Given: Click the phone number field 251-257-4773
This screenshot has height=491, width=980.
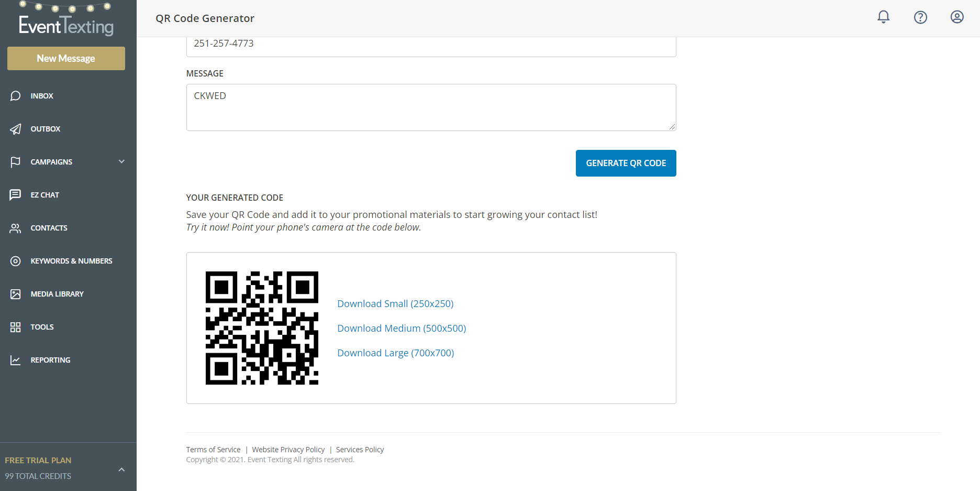Looking at the screenshot, I should click(431, 46).
